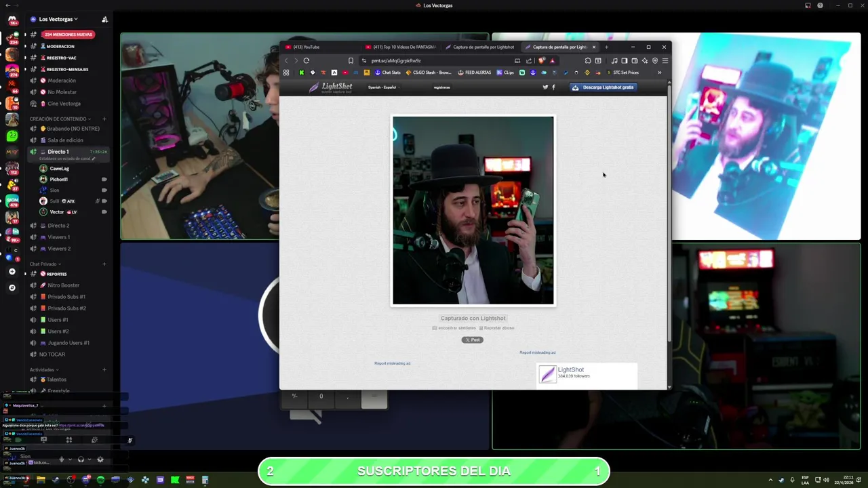Click the invite people icon in Discord header
This screenshot has width=868, height=488.
point(104,19)
